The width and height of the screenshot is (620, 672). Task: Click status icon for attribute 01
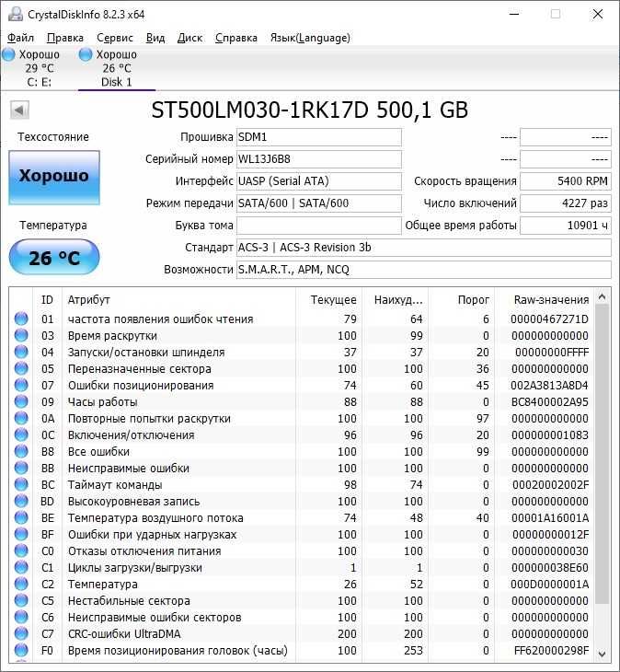[x=21, y=319]
